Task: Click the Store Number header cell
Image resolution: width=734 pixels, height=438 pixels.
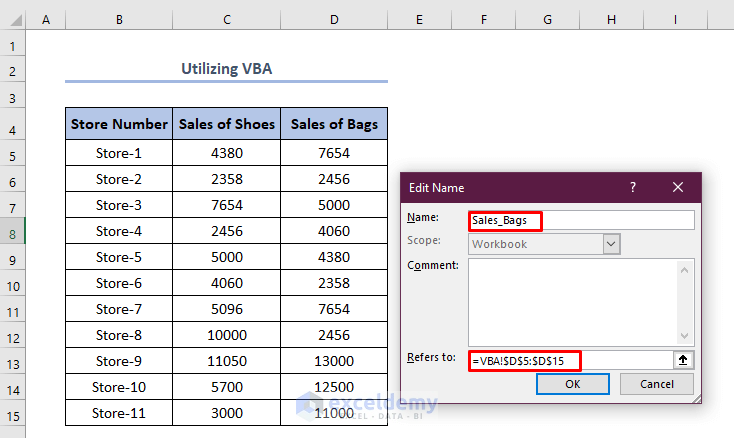Action: 119,125
